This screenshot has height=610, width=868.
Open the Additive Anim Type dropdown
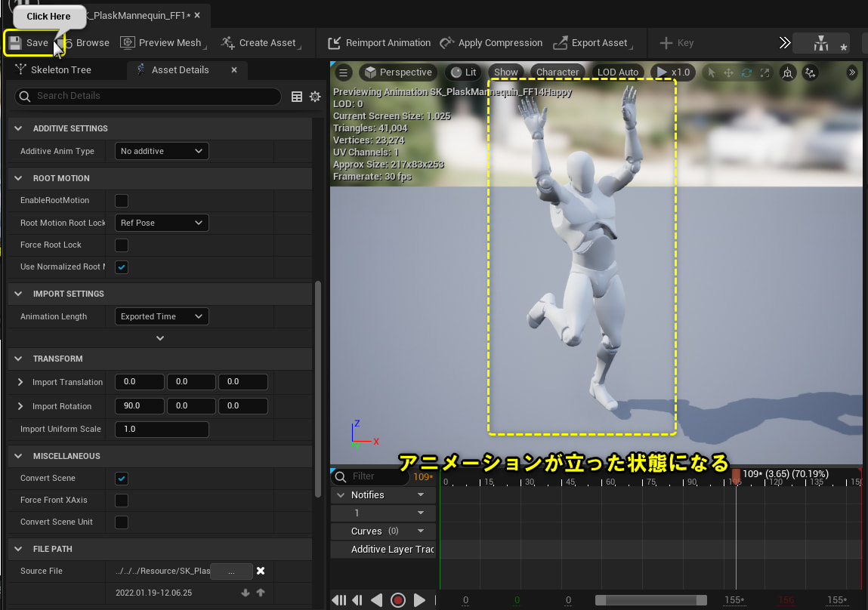pyautogui.click(x=162, y=151)
